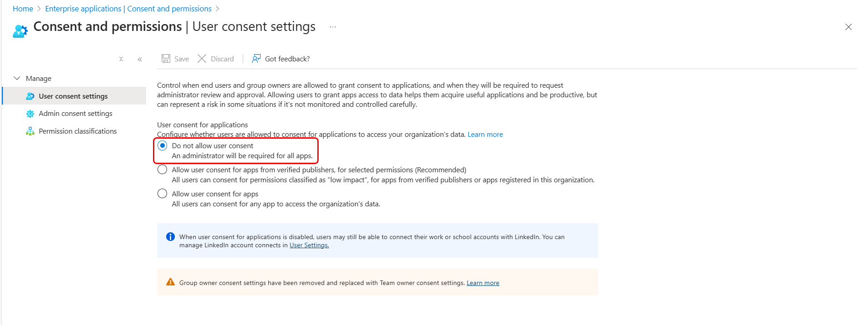Screen dimensions: 868x325
Task: Clear the sidebar search with small X
Action: click(121, 59)
